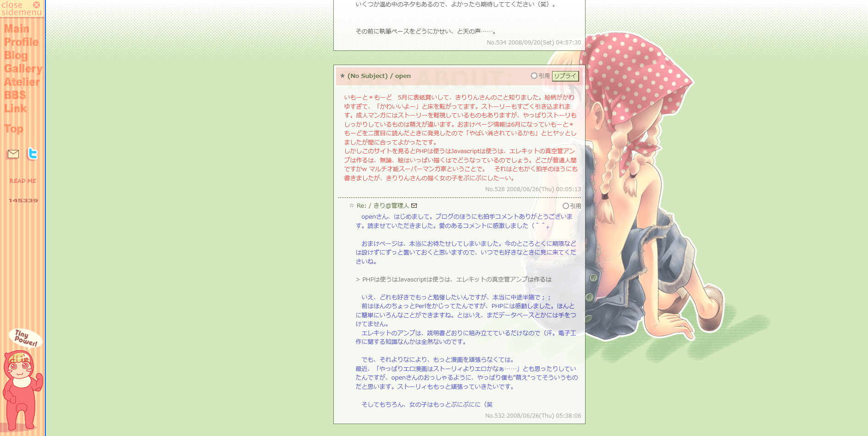Open the Link page in sidemenu
Screen dimensions: 868x436
pos(15,109)
